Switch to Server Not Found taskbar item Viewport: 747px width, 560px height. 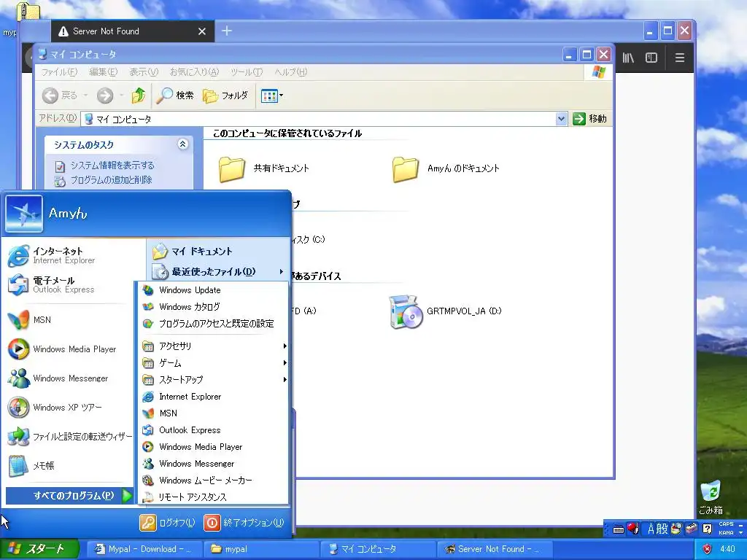coord(495,549)
